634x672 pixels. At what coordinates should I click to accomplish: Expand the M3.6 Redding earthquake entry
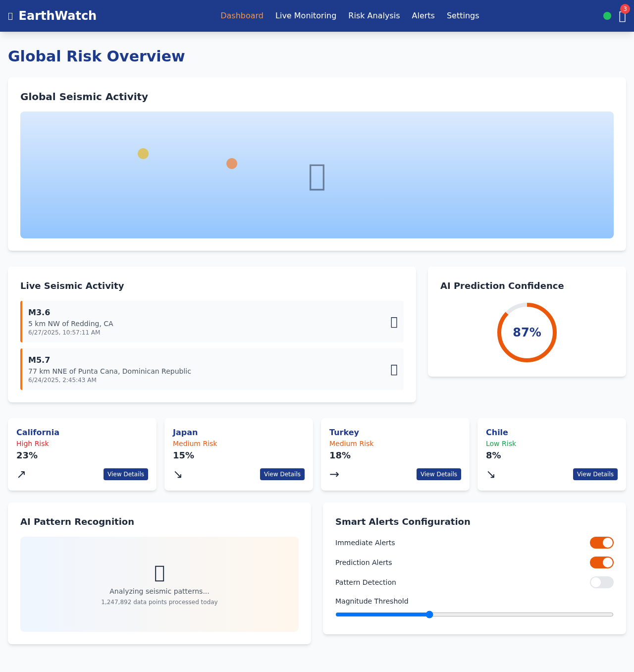tap(394, 322)
